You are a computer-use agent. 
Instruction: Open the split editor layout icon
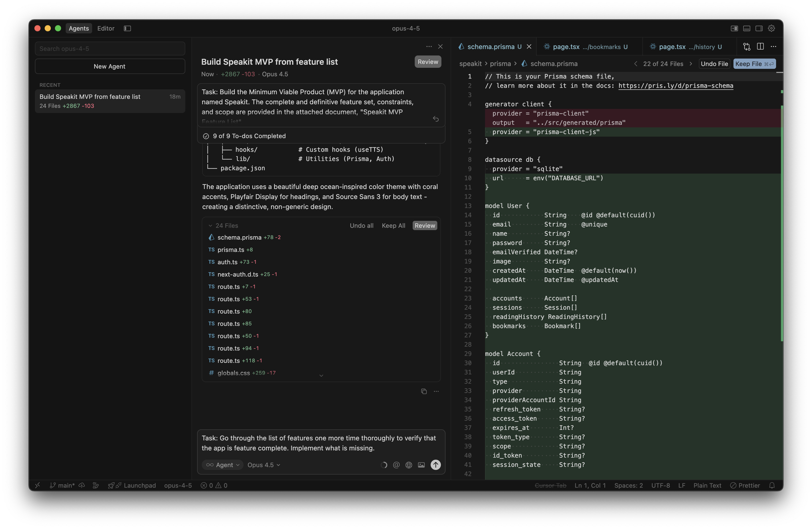[760, 47]
